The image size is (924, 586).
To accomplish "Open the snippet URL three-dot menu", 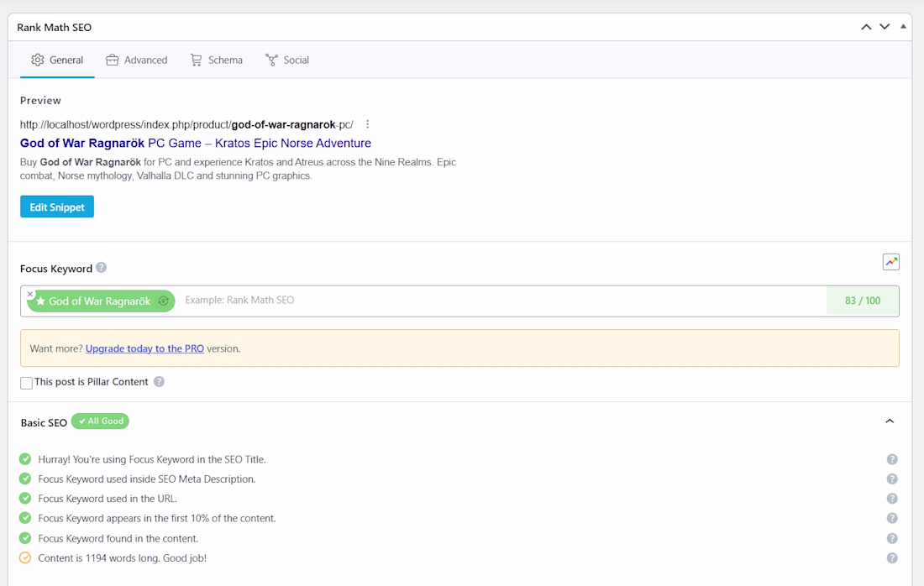I will click(x=367, y=124).
